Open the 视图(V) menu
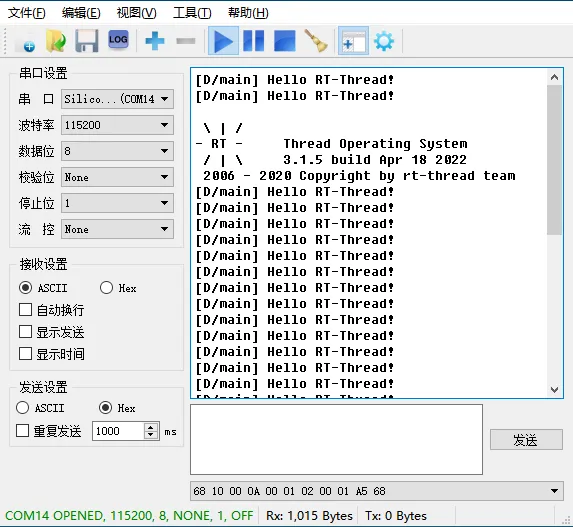The height and width of the screenshot is (527, 573). (136, 13)
